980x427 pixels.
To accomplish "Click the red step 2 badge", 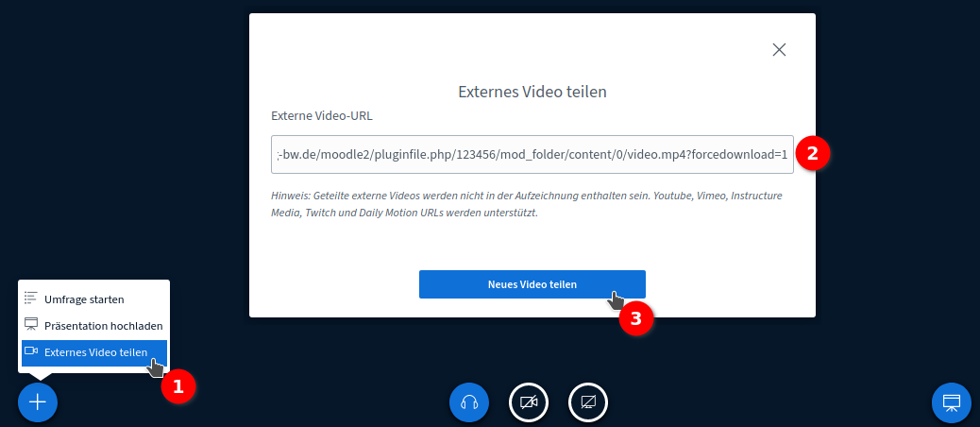I will [x=813, y=152].
